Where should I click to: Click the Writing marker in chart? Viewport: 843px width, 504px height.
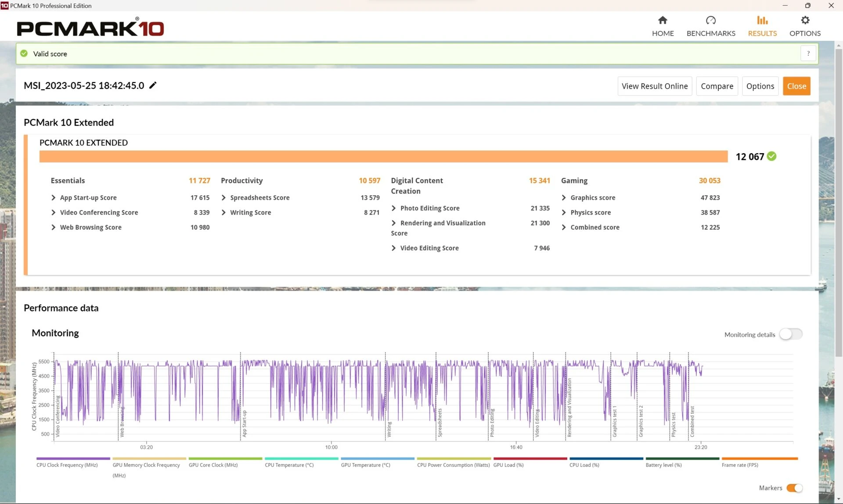(389, 429)
